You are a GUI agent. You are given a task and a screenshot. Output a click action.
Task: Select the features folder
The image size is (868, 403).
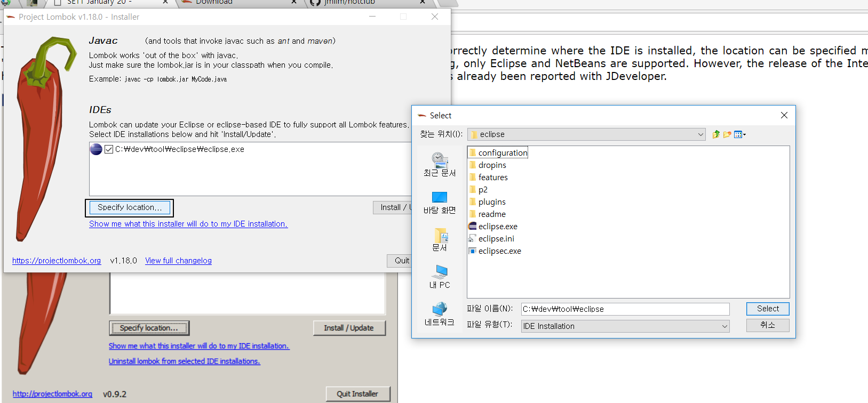pyautogui.click(x=489, y=178)
